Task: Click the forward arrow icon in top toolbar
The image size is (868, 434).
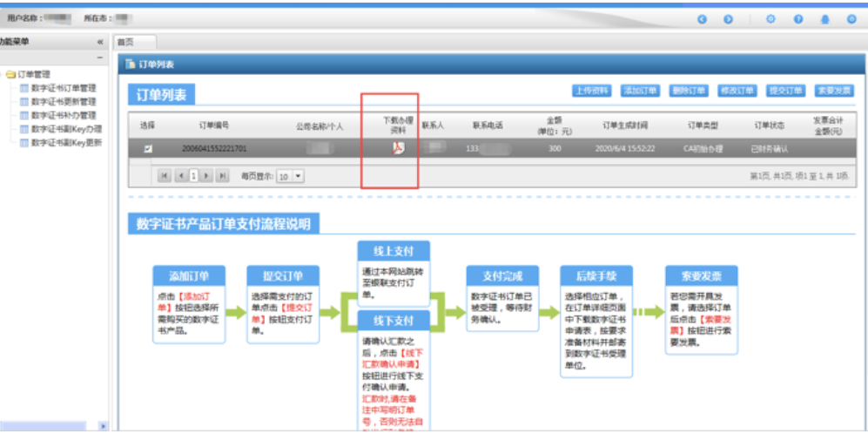Action: click(728, 19)
